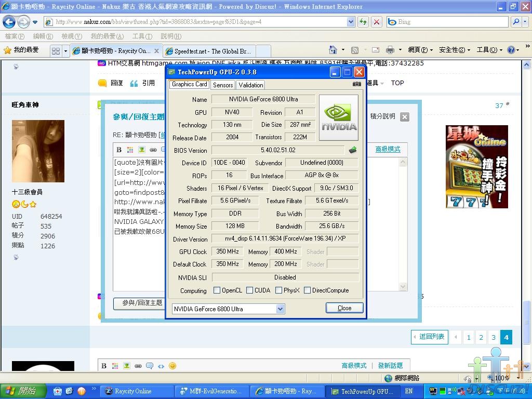
Task: Close the 積分說明 popup with the X icon
Action: pos(404,117)
